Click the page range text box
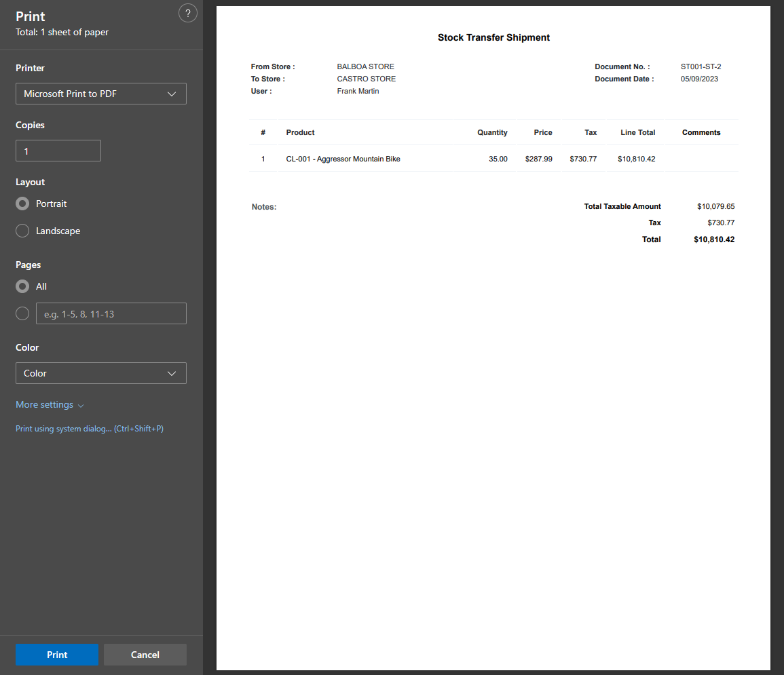This screenshot has width=784, height=675. coord(111,313)
